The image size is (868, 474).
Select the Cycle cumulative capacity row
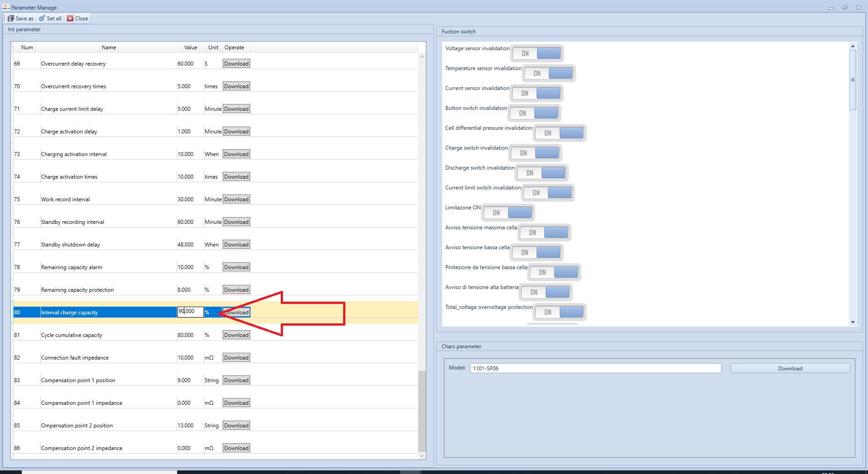click(71, 335)
